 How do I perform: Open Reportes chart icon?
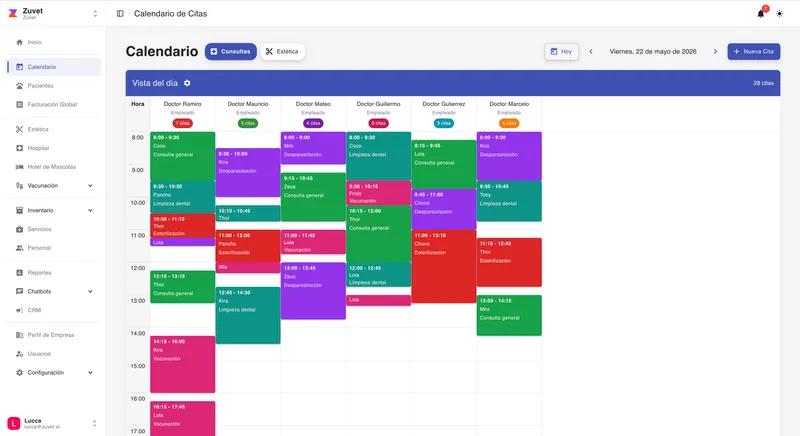click(x=19, y=273)
